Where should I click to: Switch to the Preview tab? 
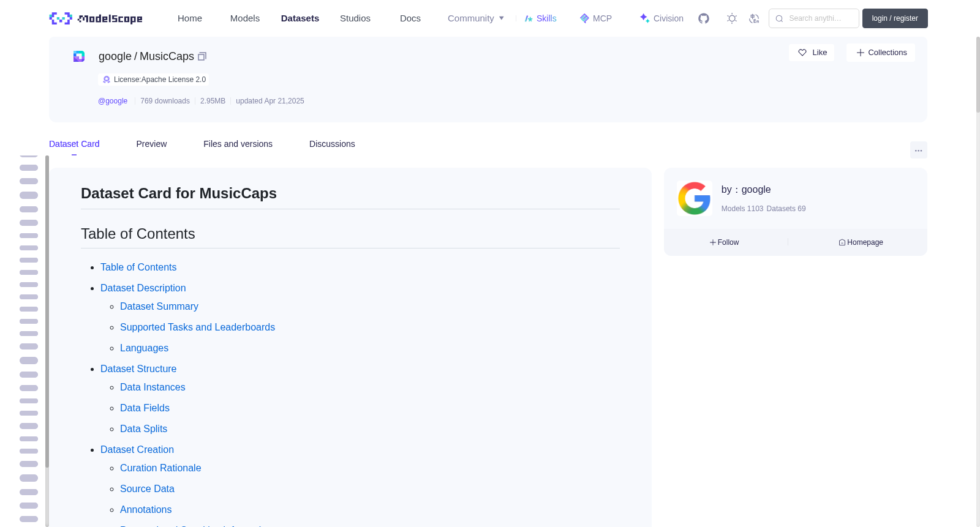click(x=151, y=144)
